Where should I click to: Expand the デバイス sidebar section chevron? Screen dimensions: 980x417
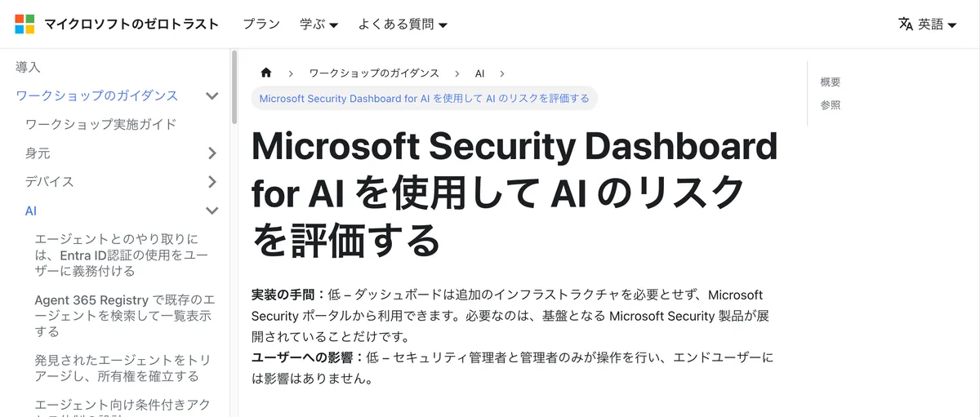212,182
